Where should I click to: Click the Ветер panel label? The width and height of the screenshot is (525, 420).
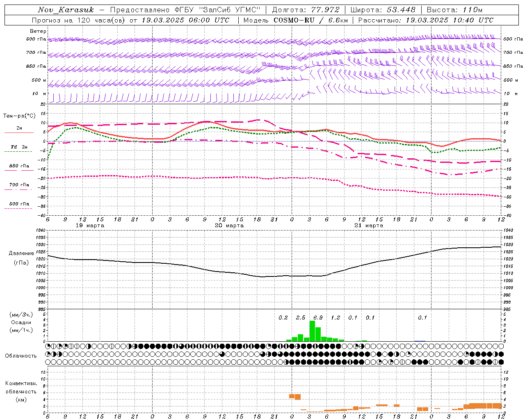click(x=38, y=31)
